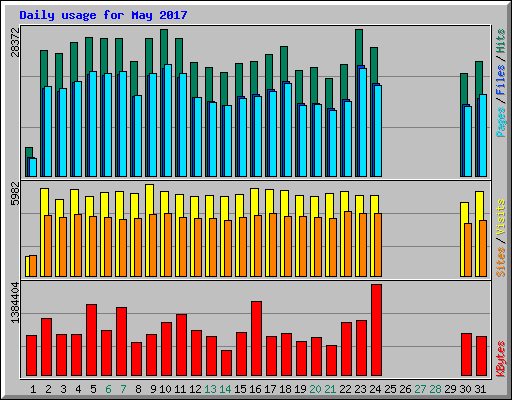Screen dimensions: 512x400
Task: Click the cyan pages bar for day 18
Action: (288, 130)
